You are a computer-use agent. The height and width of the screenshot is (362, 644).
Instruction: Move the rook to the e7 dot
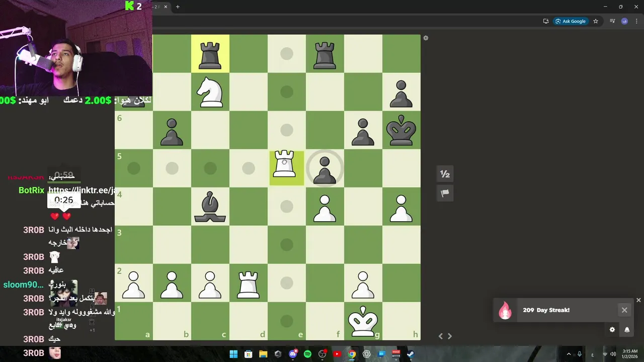[x=287, y=92]
